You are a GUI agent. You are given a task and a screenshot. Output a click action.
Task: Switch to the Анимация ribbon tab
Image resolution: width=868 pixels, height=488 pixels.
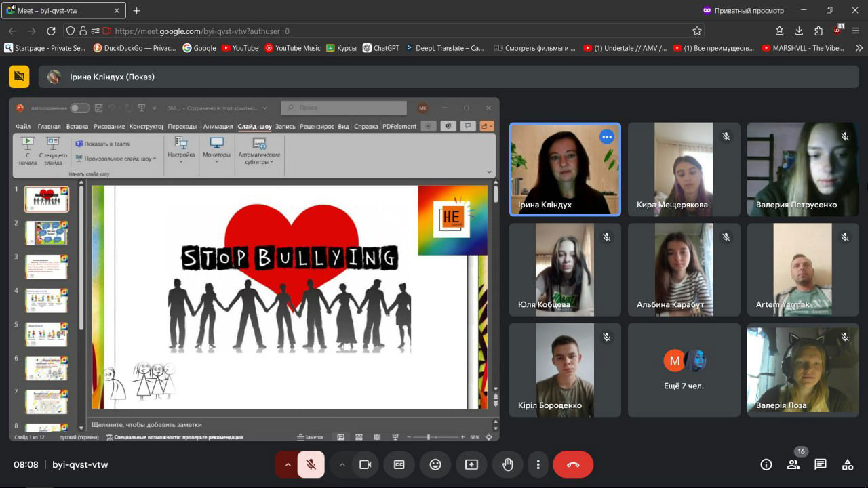coord(218,126)
